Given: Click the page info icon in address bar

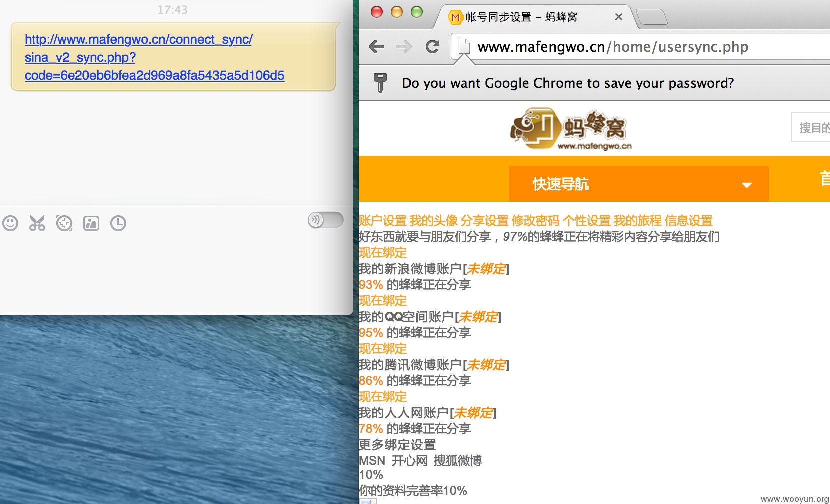Looking at the screenshot, I should 464,47.
